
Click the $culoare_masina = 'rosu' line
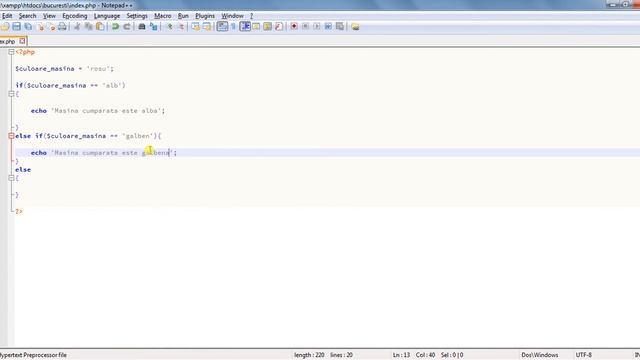pyautogui.click(x=64, y=69)
